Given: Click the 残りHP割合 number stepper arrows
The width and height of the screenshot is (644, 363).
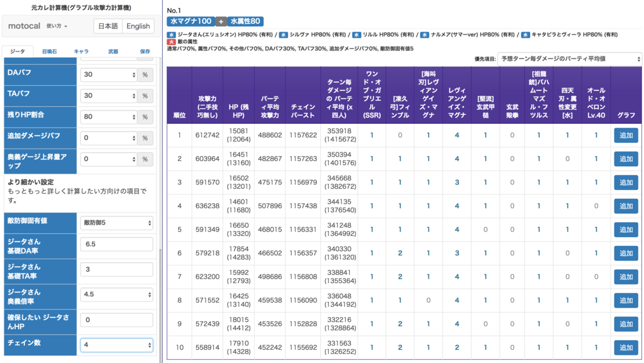Looking at the screenshot, I should click(134, 116).
